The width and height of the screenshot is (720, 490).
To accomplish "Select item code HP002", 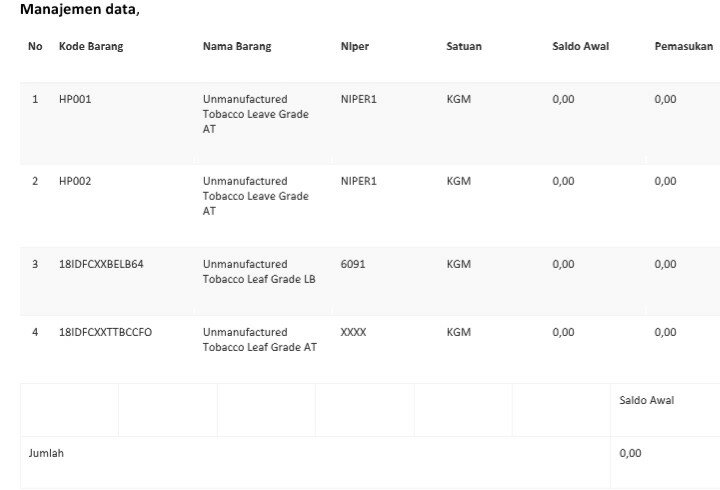I will 75,181.
